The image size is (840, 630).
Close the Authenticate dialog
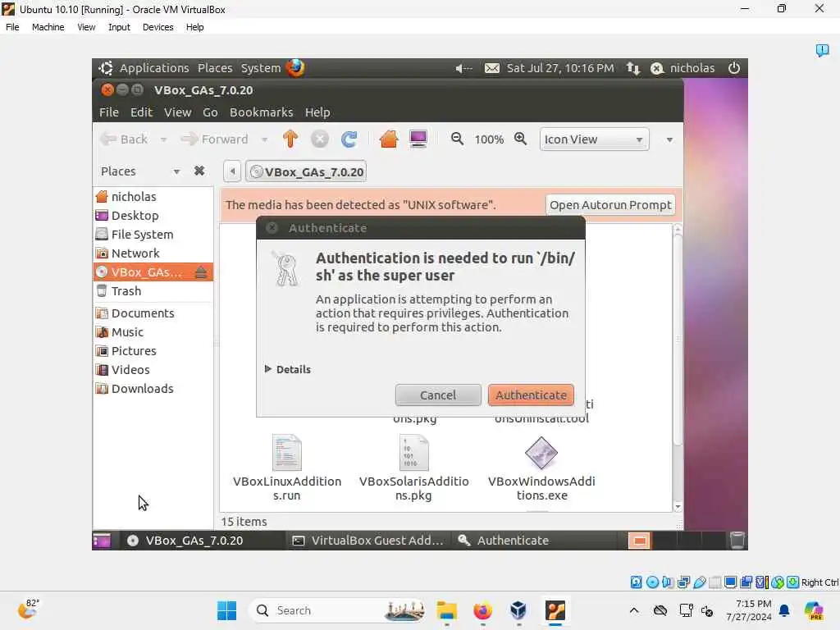[272, 228]
